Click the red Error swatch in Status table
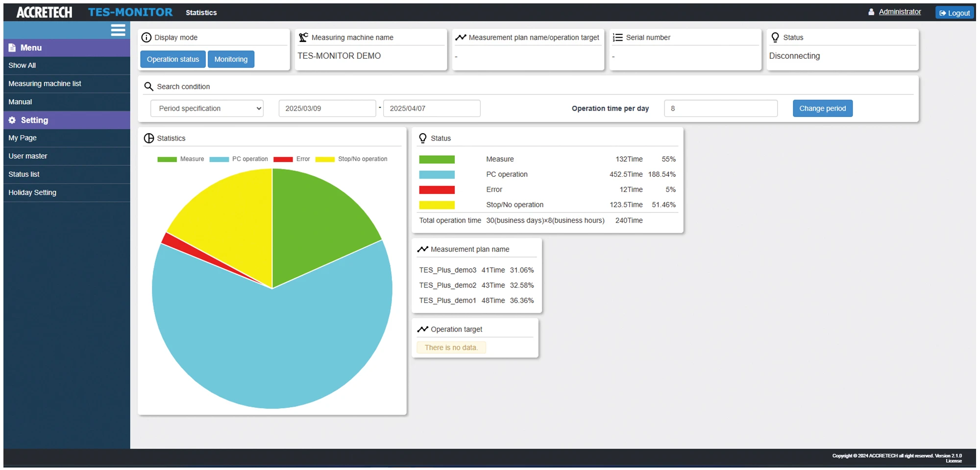This screenshot has height=470, width=980. 437,189
